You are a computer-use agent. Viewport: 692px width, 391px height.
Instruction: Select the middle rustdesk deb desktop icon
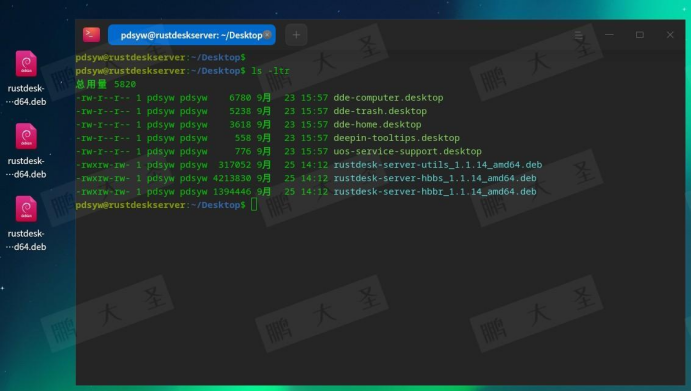point(26,151)
